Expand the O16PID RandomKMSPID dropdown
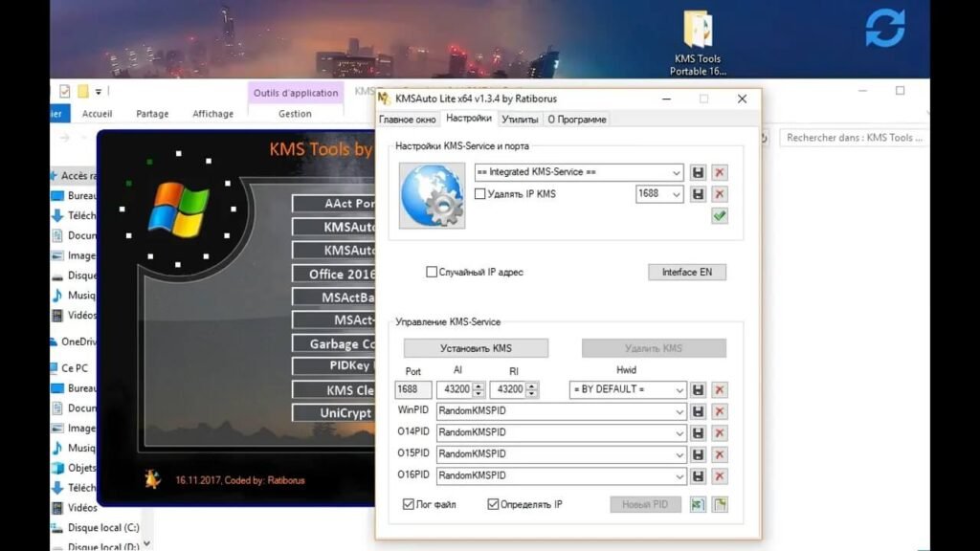 pos(679,476)
